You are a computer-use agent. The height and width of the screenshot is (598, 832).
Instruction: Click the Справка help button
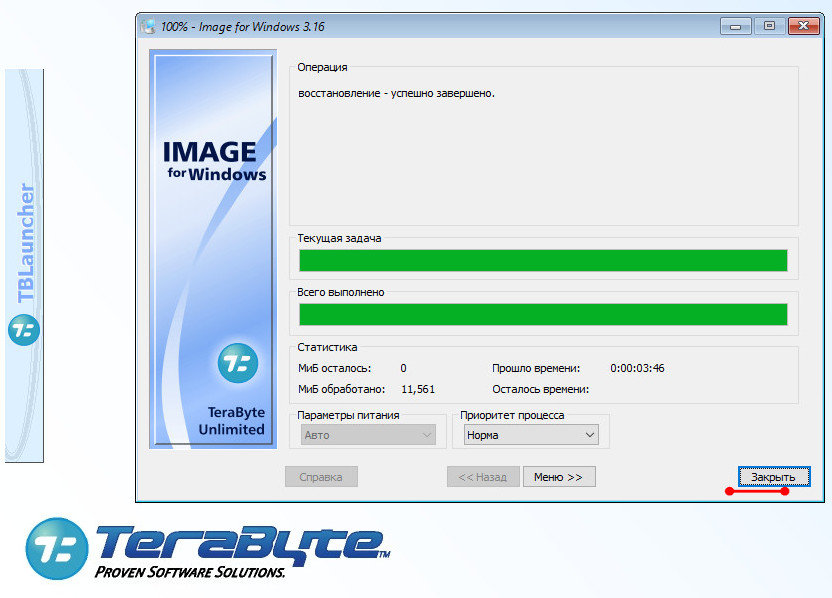(x=321, y=476)
